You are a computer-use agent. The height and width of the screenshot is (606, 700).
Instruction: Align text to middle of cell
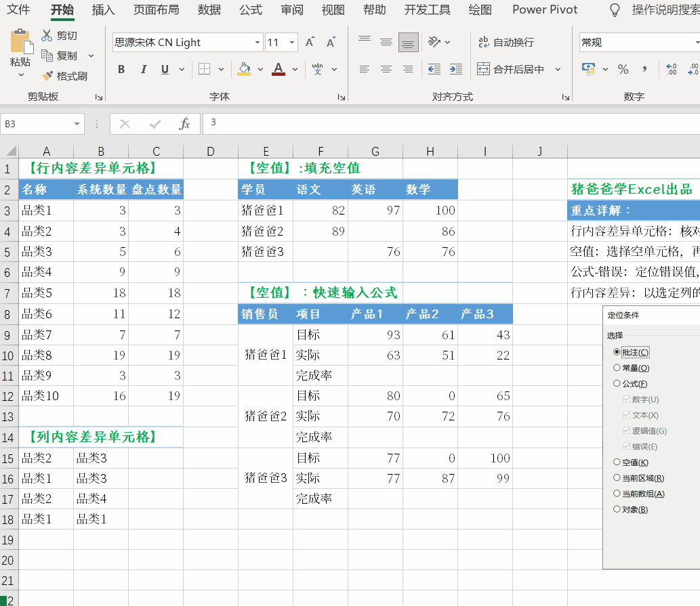pyautogui.click(x=386, y=43)
